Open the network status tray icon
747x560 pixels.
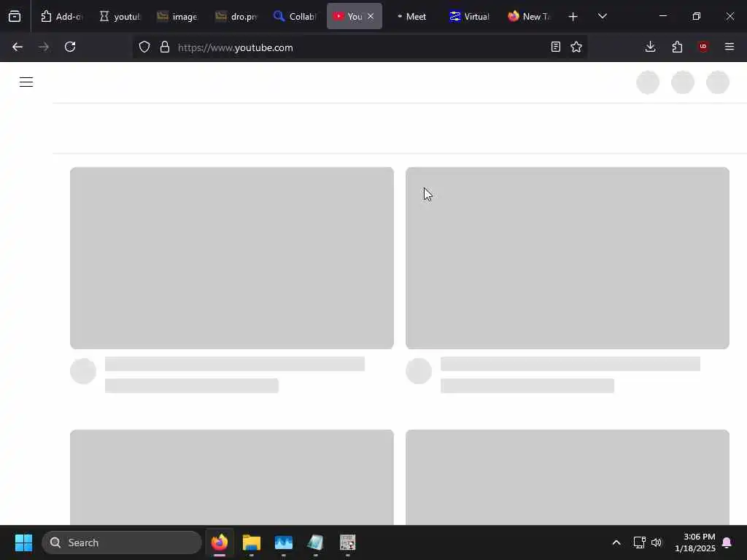coord(639,542)
